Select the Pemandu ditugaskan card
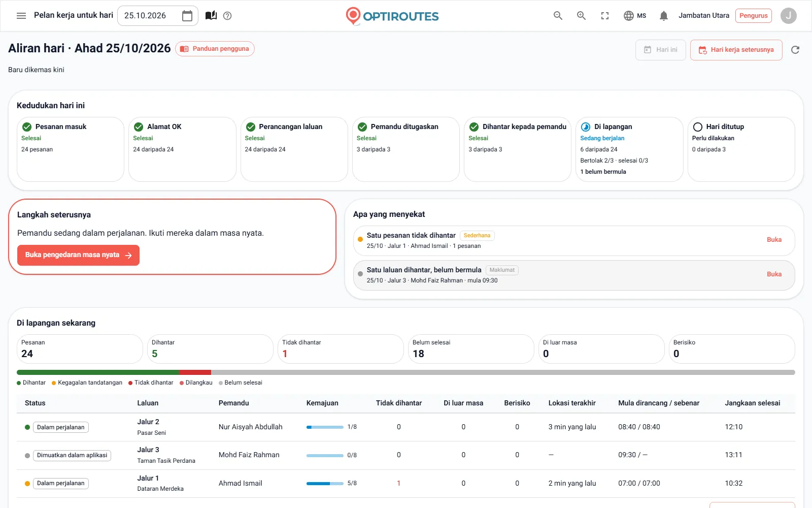812x508 pixels. pyautogui.click(x=406, y=149)
